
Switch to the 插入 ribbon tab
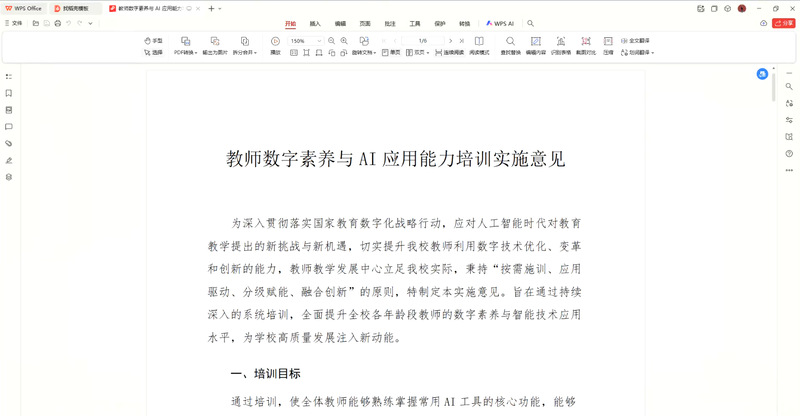click(x=315, y=22)
